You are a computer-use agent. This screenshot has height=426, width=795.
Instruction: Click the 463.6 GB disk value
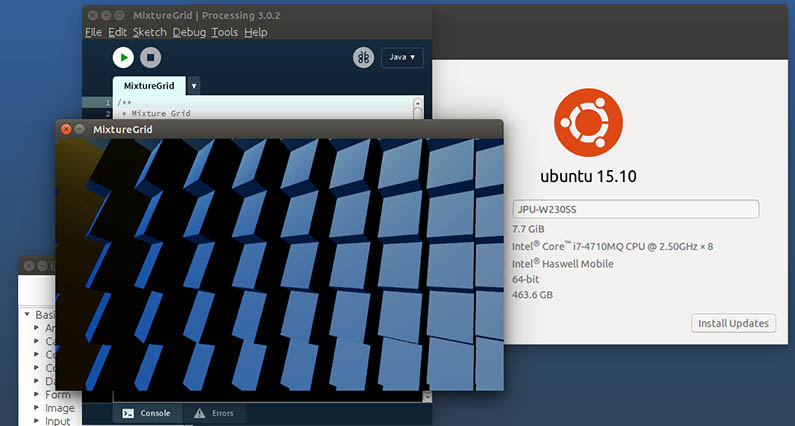click(x=532, y=295)
